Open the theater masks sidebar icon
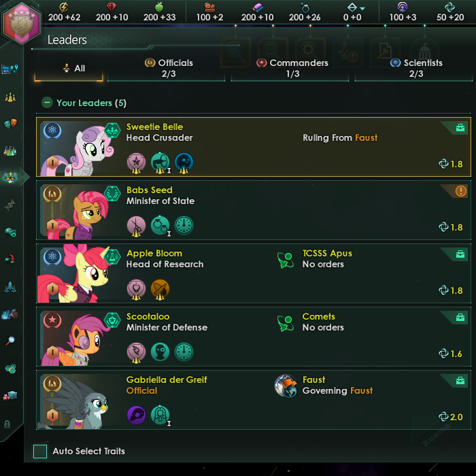Screen dimensions: 476x476 pyautogui.click(x=11, y=123)
